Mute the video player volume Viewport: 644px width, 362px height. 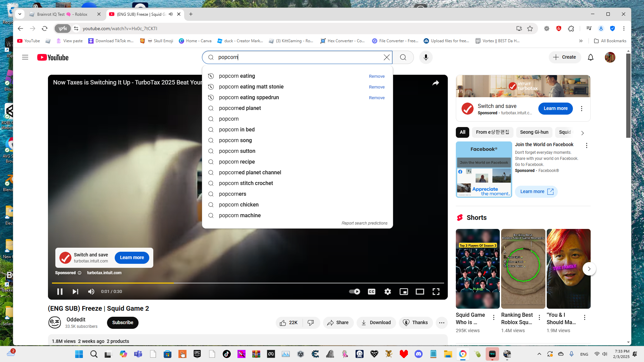point(91,292)
